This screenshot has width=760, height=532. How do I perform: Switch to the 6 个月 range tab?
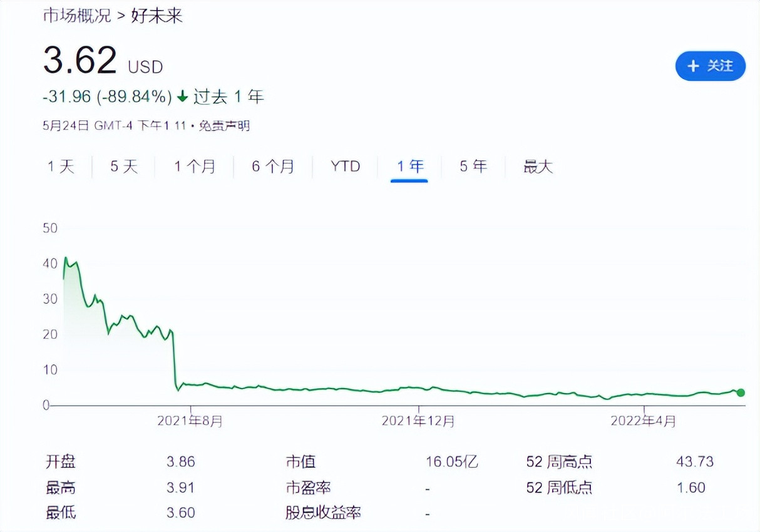(273, 166)
